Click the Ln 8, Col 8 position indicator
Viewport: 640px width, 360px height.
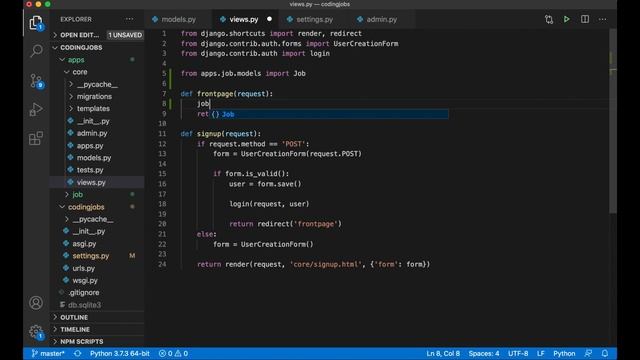pyautogui.click(x=443, y=353)
